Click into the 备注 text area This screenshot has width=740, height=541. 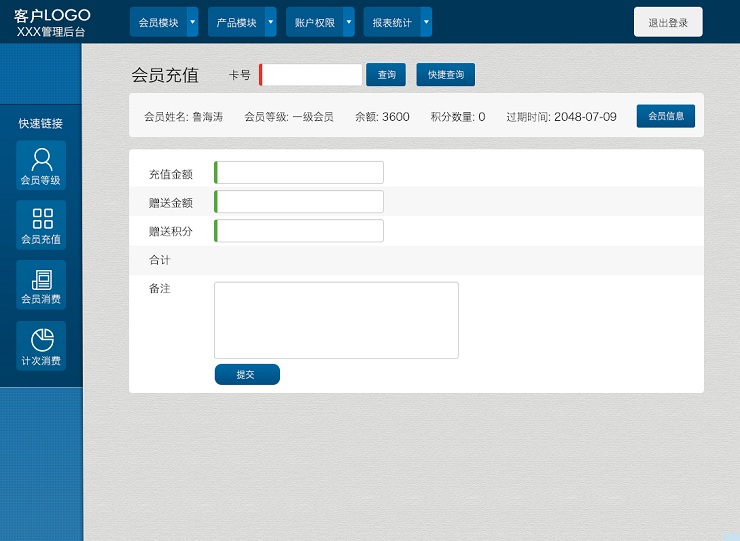click(336, 320)
